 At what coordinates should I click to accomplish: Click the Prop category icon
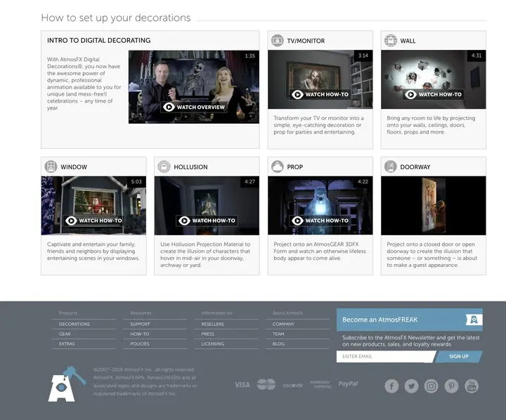point(277,166)
